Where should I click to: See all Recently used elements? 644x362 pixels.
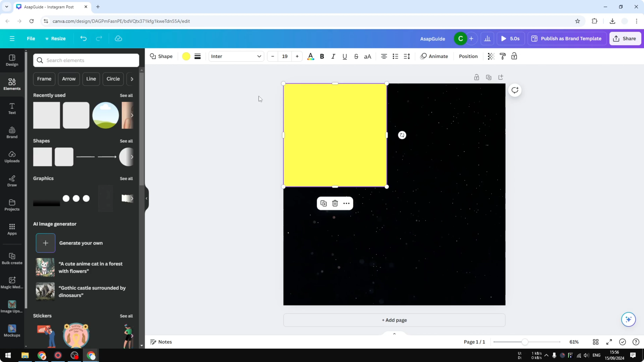(x=126, y=95)
